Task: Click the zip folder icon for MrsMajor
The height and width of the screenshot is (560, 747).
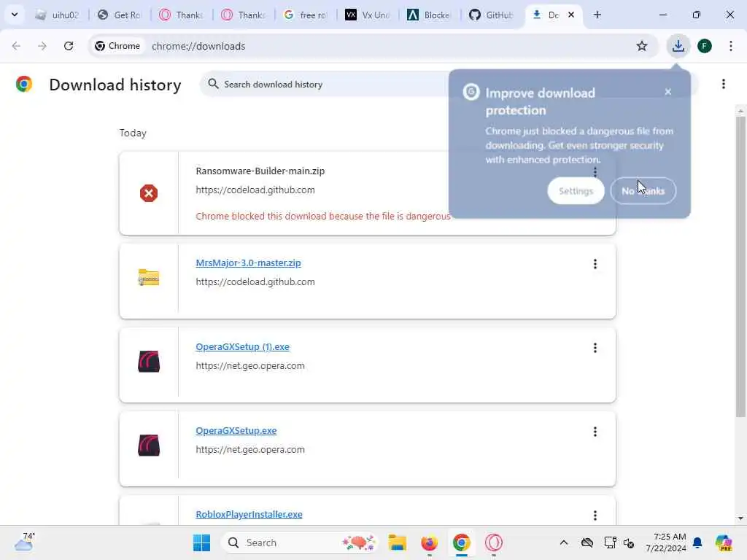Action: [149, 277]
